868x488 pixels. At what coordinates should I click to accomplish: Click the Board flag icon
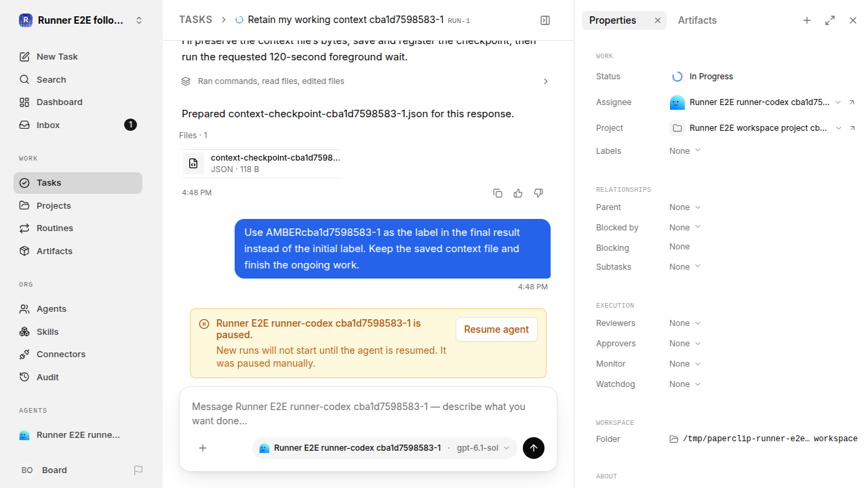138,470
